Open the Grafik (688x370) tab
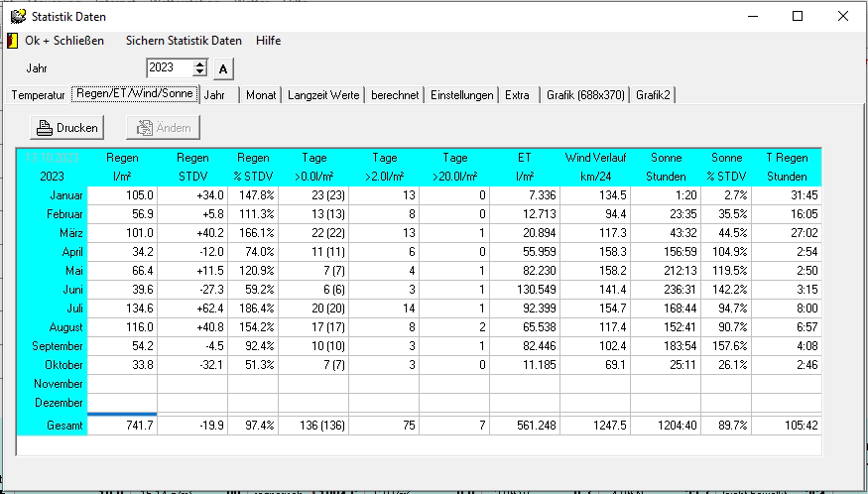Screen dimensions: 868x494 tap(585, 95)
